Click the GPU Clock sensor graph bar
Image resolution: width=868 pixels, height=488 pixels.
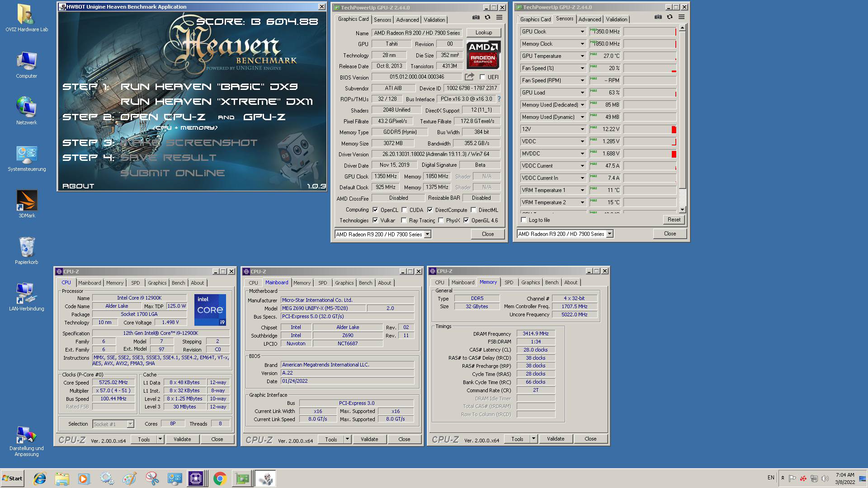pyautogui.click(x=650, y=32)
